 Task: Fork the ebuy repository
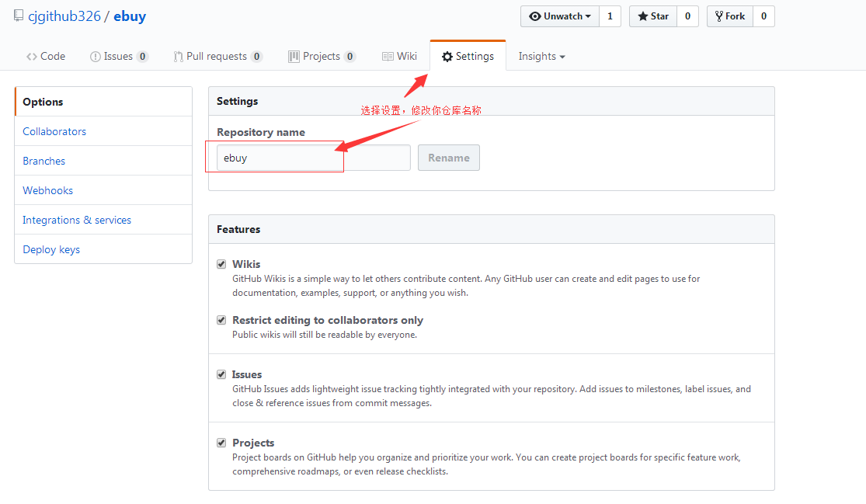click(x=730, y=16)
